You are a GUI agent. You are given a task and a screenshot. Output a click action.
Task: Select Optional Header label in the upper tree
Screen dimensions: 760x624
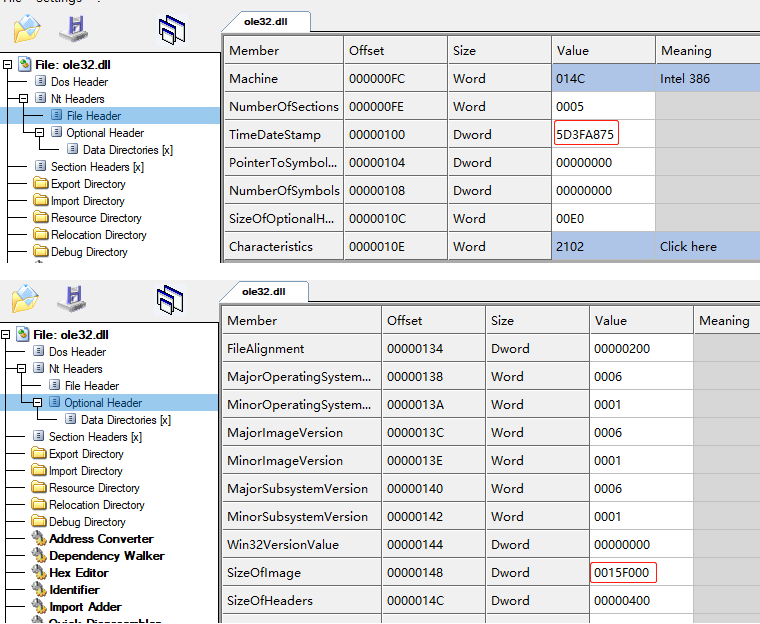[105, 132]
